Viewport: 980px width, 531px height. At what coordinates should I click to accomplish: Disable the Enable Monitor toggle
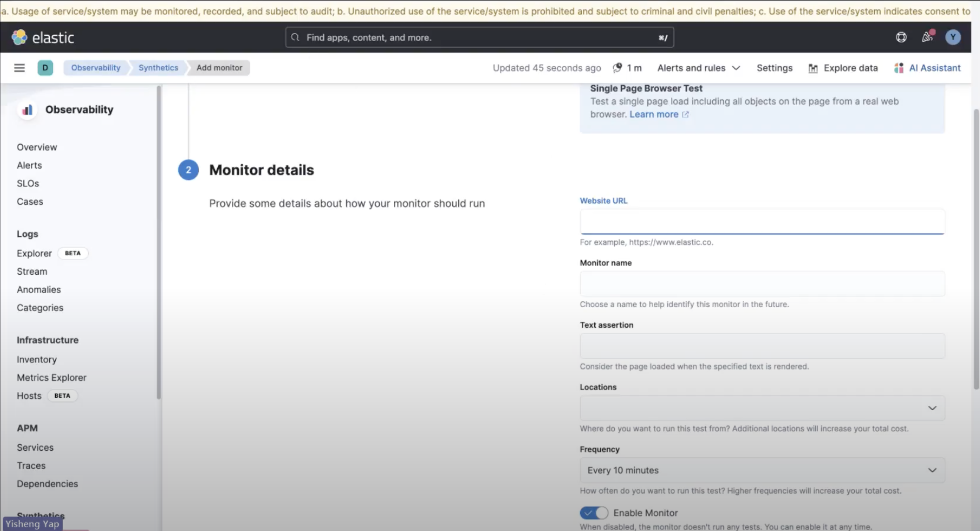pyautogui.click(x=593, y=513)
